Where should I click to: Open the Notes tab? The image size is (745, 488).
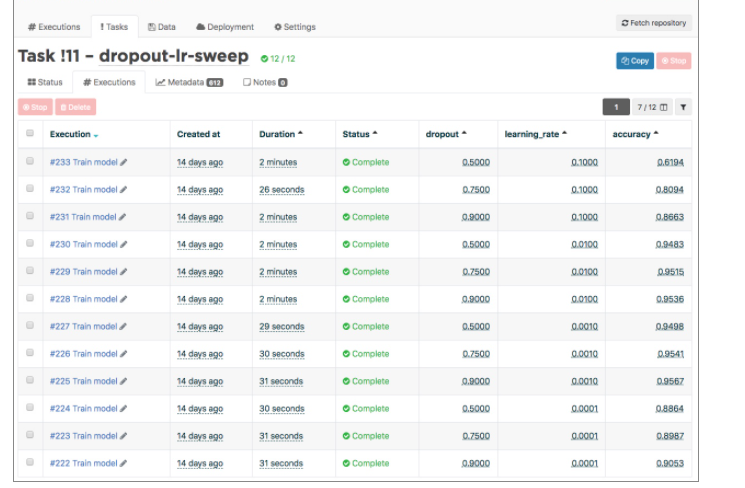[x=265, y=82]
